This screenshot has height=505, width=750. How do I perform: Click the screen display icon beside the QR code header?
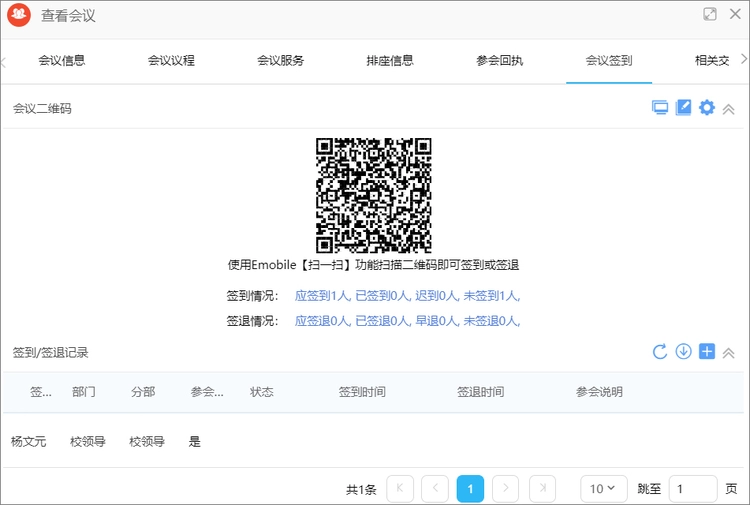660,108
